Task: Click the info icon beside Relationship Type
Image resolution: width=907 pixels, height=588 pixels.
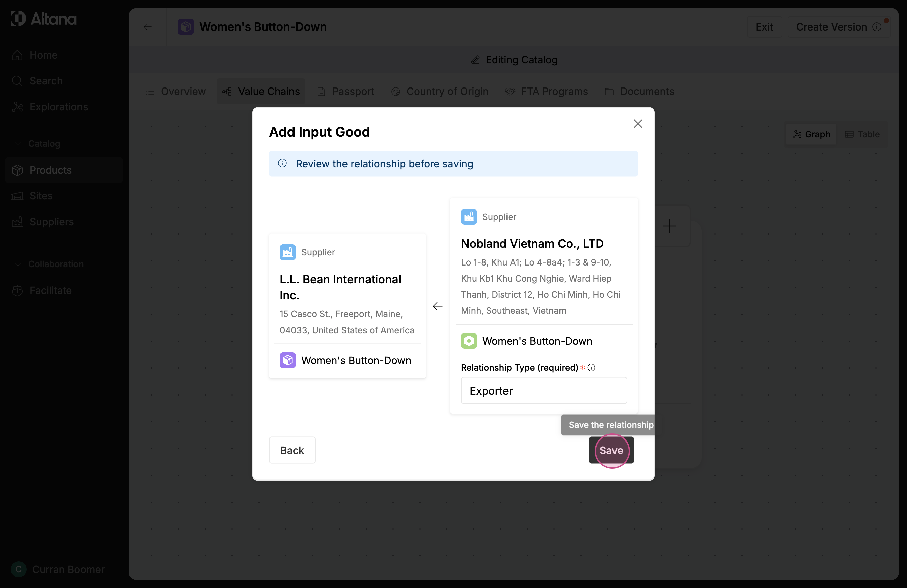Action: (x=591, y=367)
